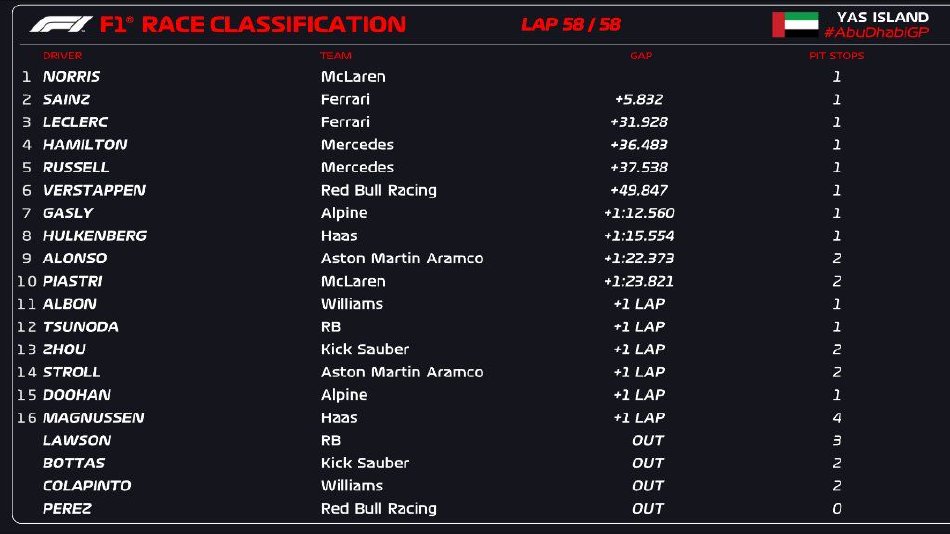950x534 pixels.
Task: Select the GAP column header
Action: (641, 56)
